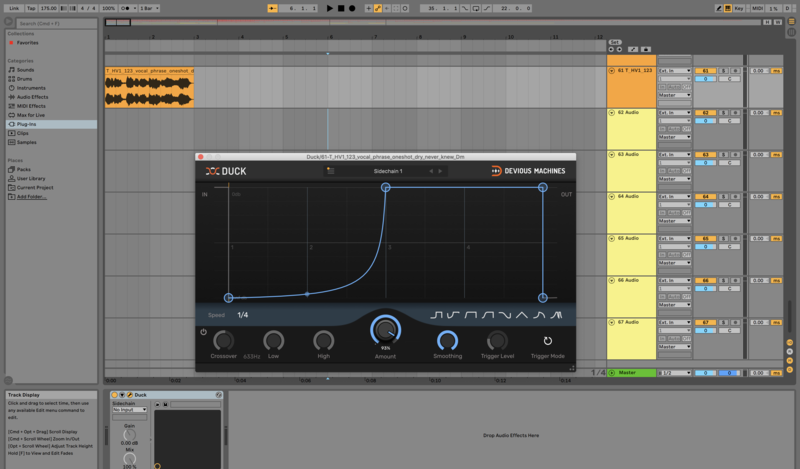The image size is (800, 469).
Task: Fold track 61 T_HV1_123 arrow
Action: click(x=611, y=70)
